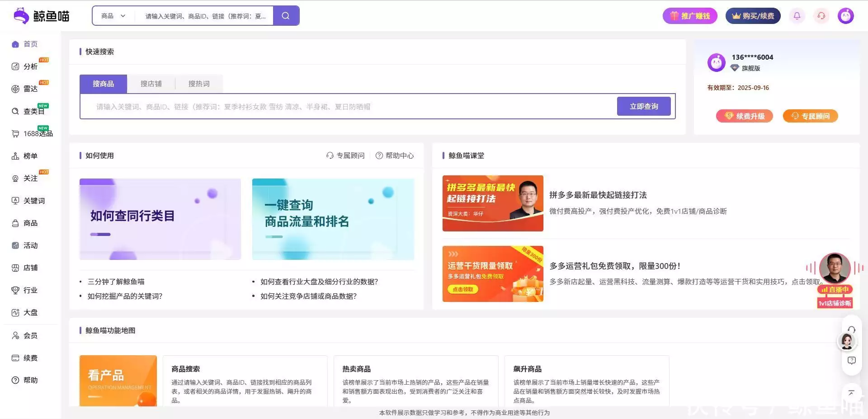The image size is (868, 419).
Task: Click the back-to-top arrow icon
Action: 851,393
